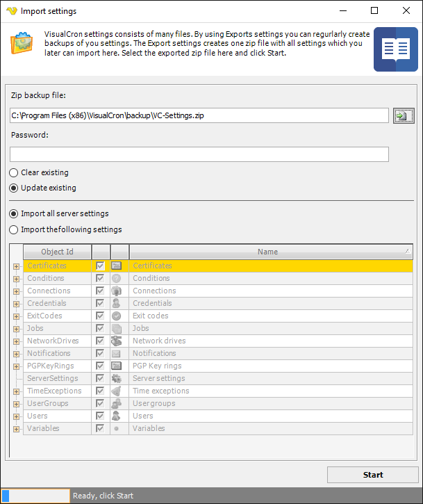423x504 pixels.
Task: Click the Connections row icon
Action: point(116,291)
